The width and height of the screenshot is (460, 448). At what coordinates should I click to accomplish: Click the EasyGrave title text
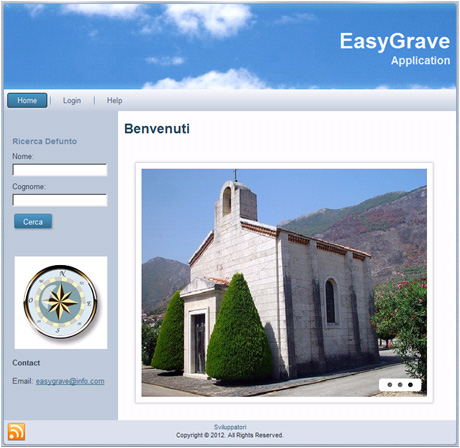coord(395,41)
